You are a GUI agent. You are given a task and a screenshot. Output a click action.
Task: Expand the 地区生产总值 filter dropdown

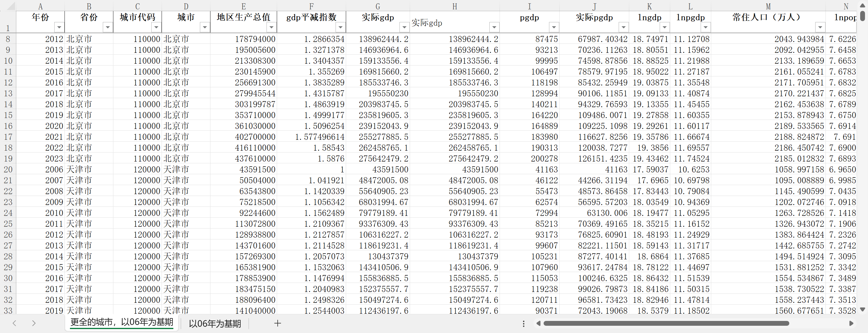[x=271, y=27]
